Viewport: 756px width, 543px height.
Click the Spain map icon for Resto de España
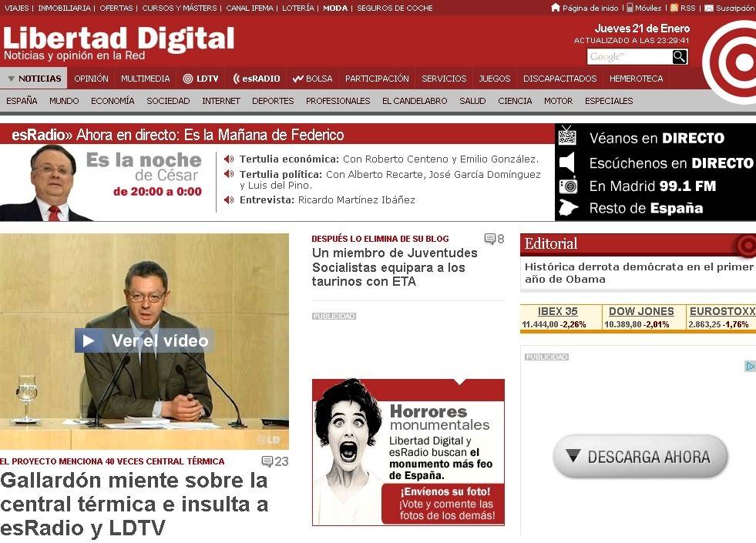[568, 208]
